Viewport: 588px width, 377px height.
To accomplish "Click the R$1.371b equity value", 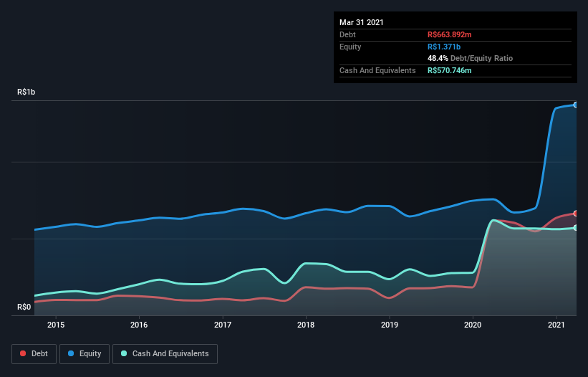I will (x=444, y=47).
